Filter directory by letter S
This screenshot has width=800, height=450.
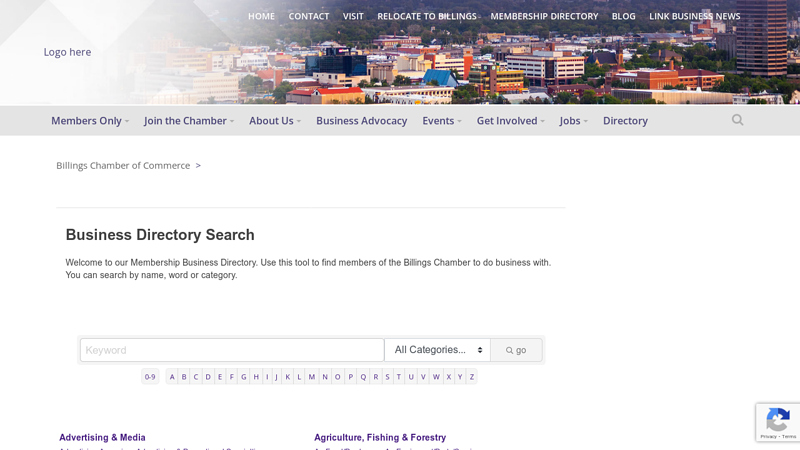[x=387, y=377]
